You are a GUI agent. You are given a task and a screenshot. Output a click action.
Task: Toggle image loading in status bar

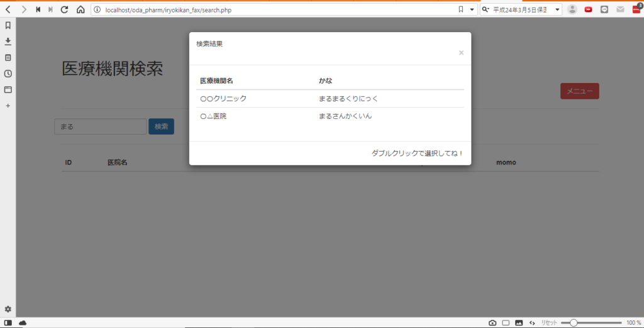[x=519, y=323]
